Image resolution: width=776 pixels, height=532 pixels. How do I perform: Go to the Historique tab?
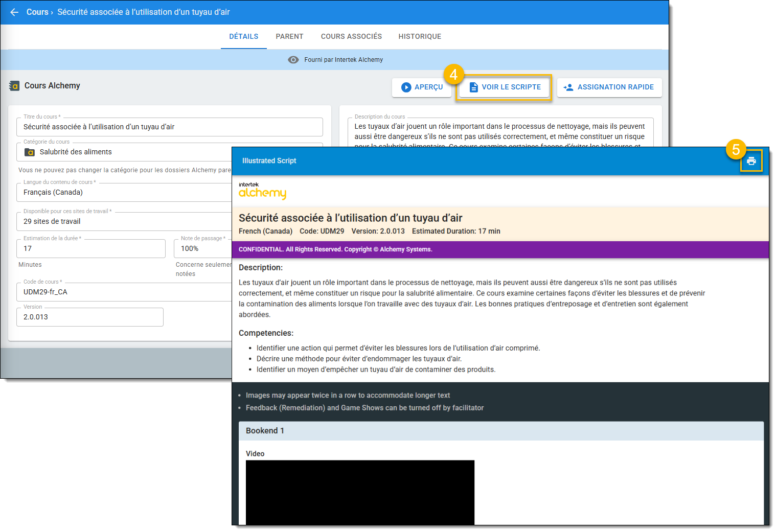point(420,37)
